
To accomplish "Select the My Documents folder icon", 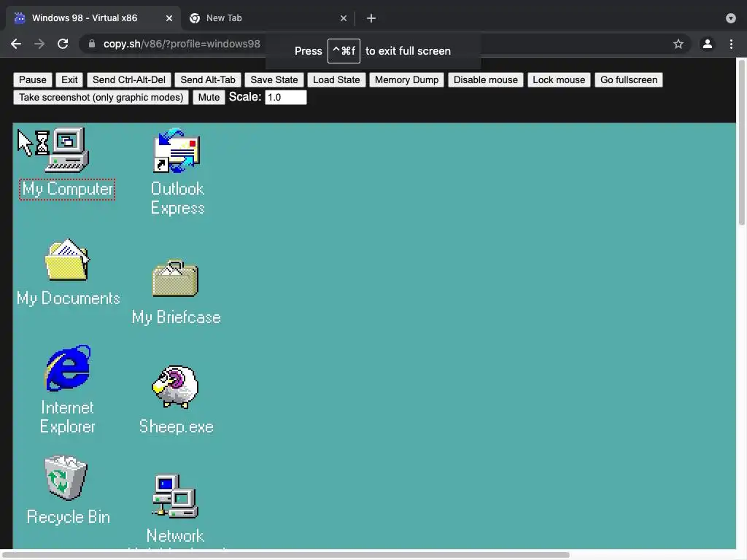I will pos(67,260).
